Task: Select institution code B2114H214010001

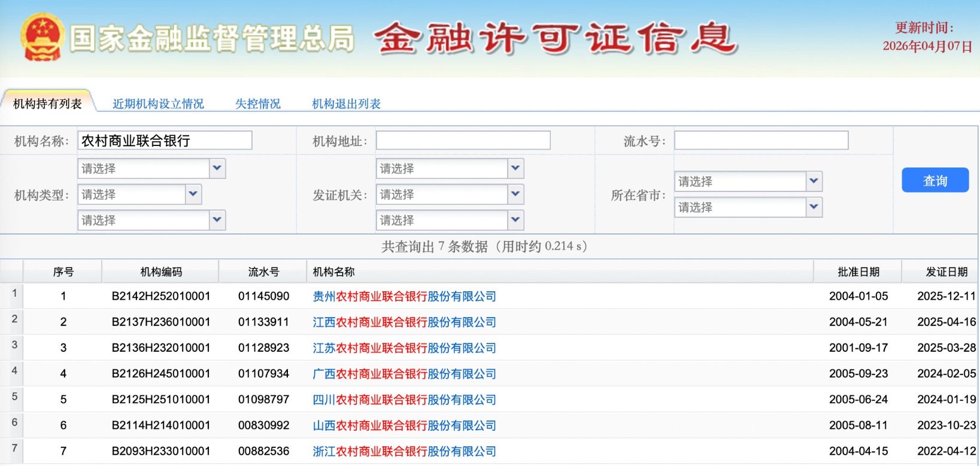Action: (x=161, y=425)
